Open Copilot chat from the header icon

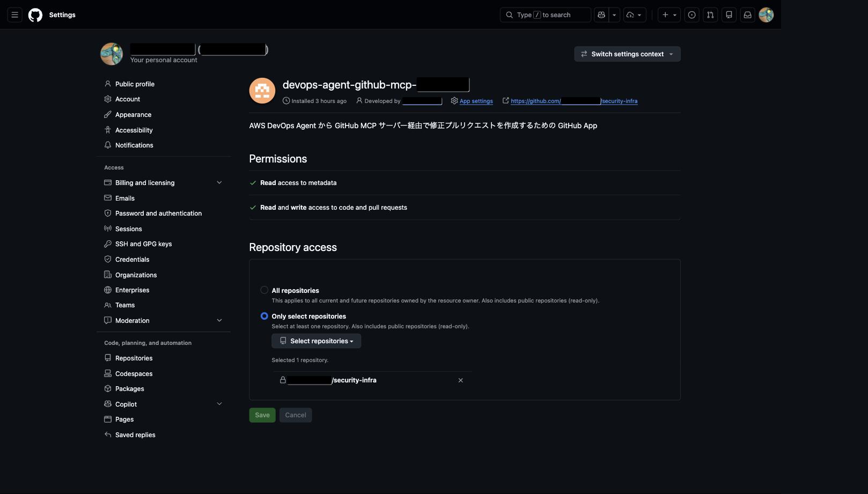[x=601, y=15]
